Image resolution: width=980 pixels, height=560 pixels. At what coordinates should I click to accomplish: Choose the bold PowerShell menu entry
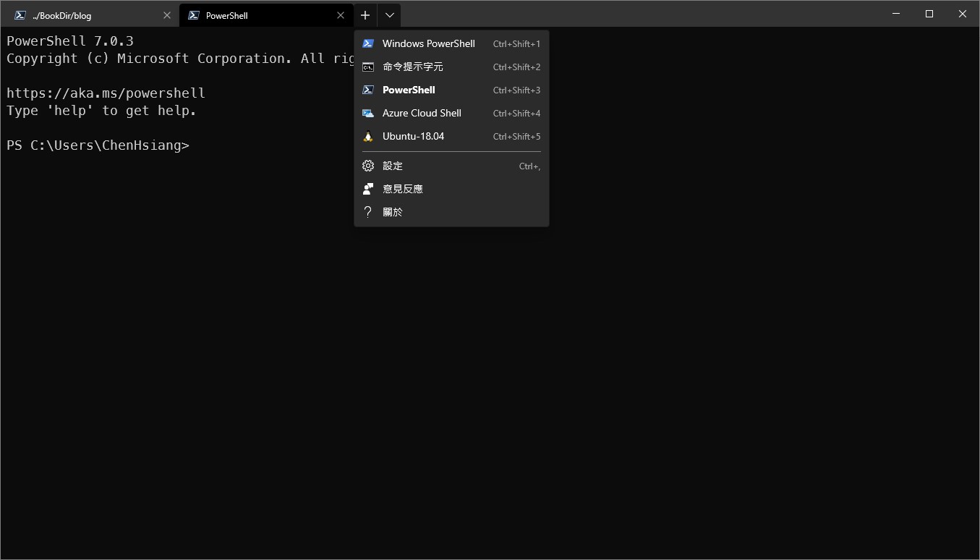451,90
